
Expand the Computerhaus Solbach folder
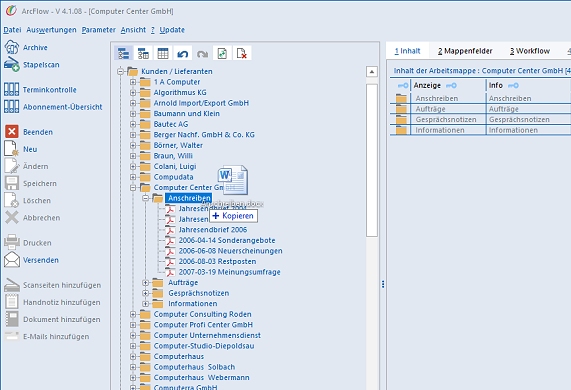pos(133,367)
